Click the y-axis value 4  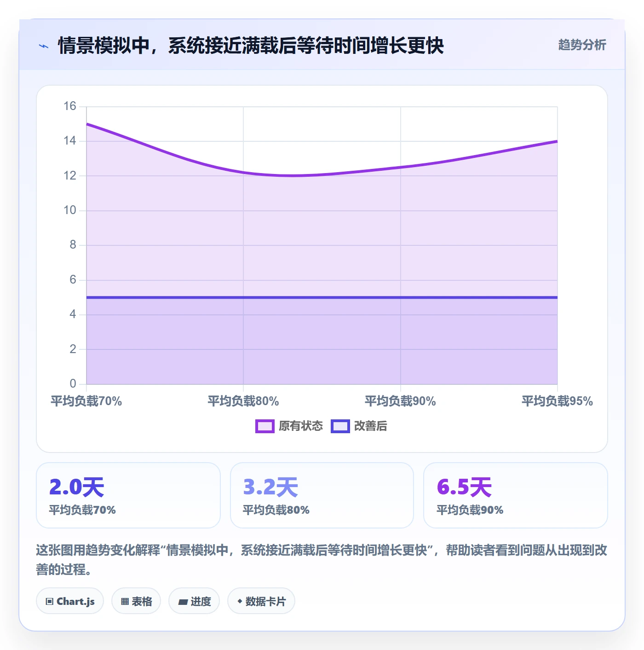[73, 314]
